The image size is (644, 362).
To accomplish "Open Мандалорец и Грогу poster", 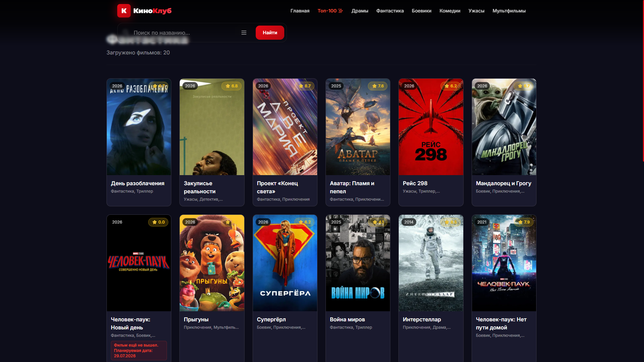I will [504, 127].
